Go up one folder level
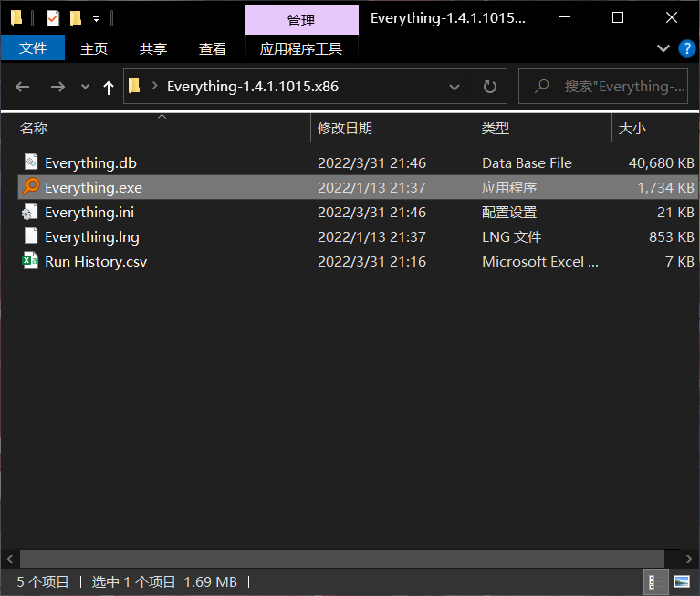 (x=108, y=87)
